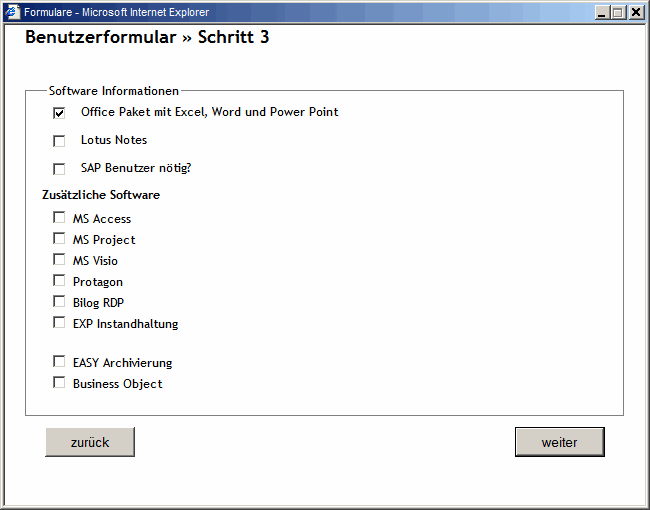
Task: Maximize the Formulare window
Action: coord(618,12)
